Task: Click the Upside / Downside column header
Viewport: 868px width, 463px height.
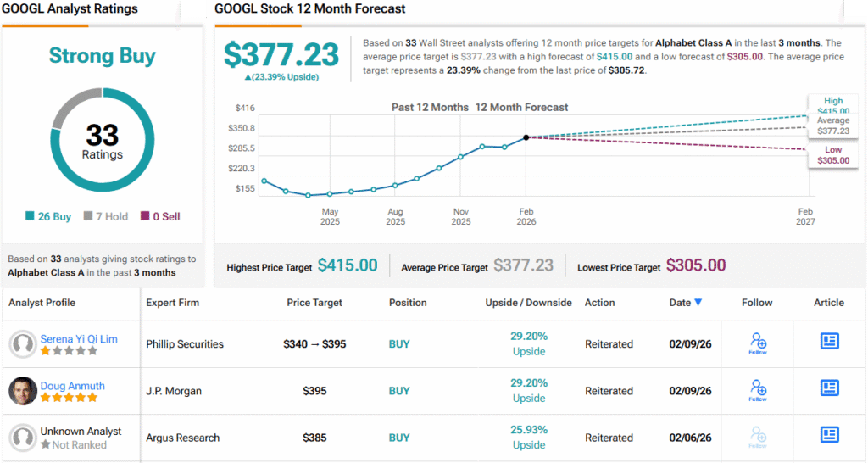Action: point(528,303)
